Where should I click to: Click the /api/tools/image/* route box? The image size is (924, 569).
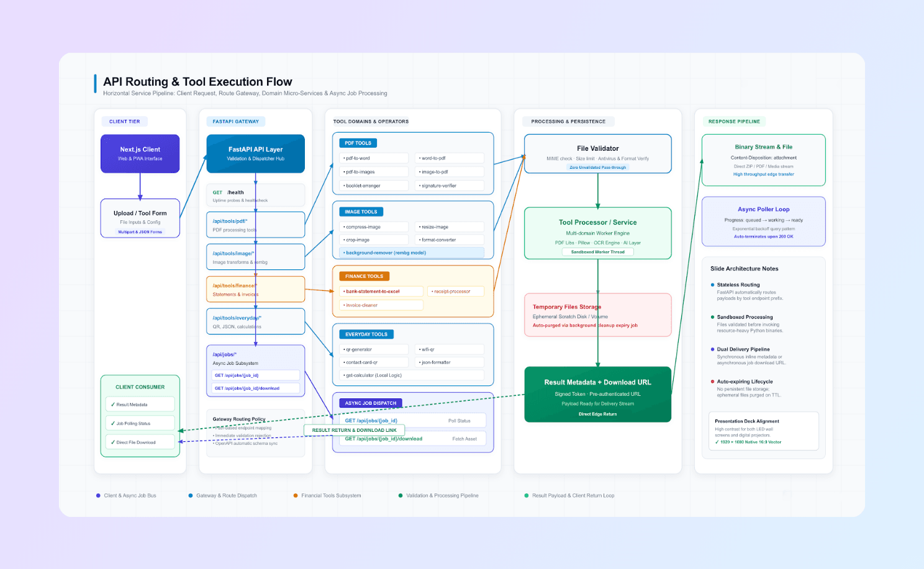click(x=255, y=257)
